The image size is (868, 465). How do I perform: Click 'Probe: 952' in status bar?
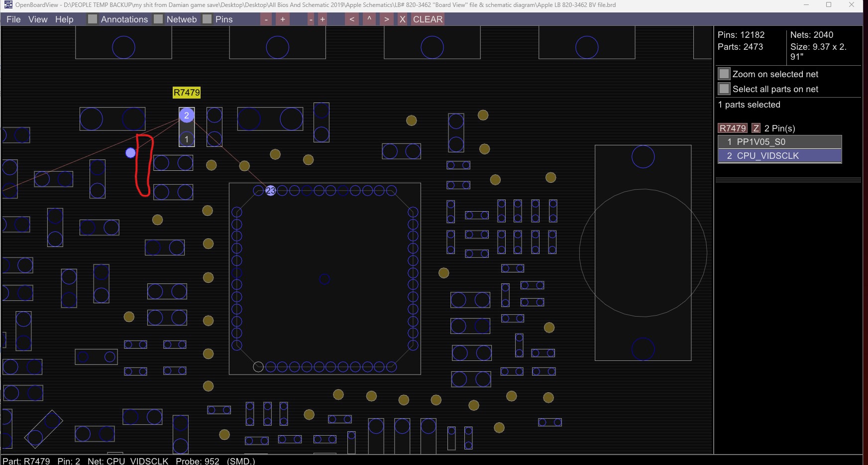[x=198, y=461]
